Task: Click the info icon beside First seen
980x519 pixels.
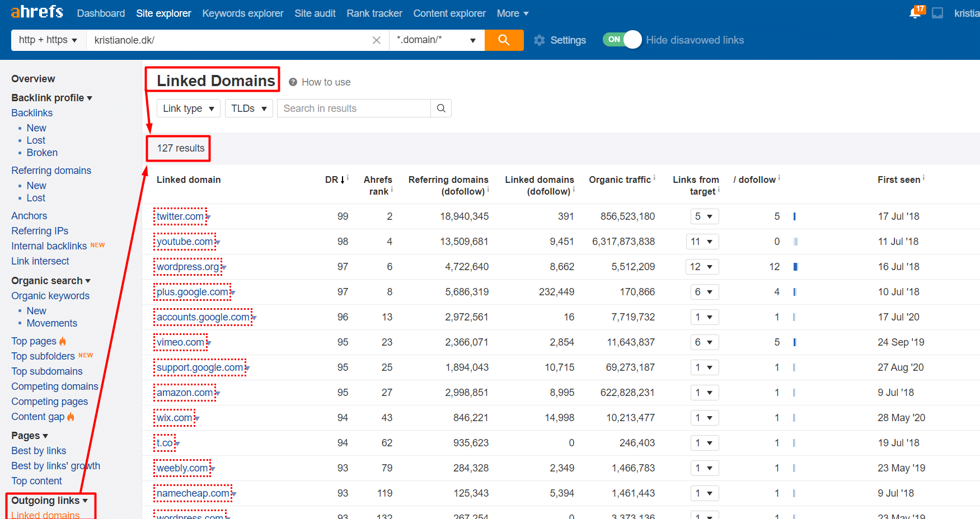Action: (x=923, y=178)
